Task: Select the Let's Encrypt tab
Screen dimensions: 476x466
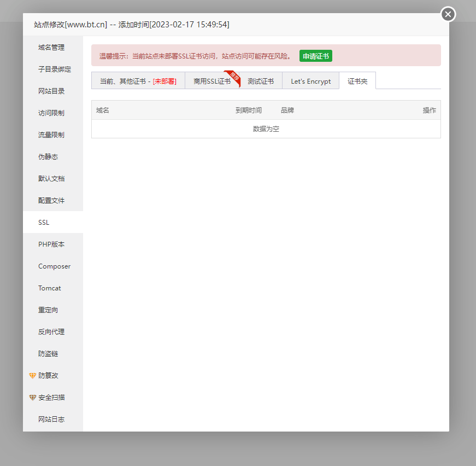Action: coord(310,81)
